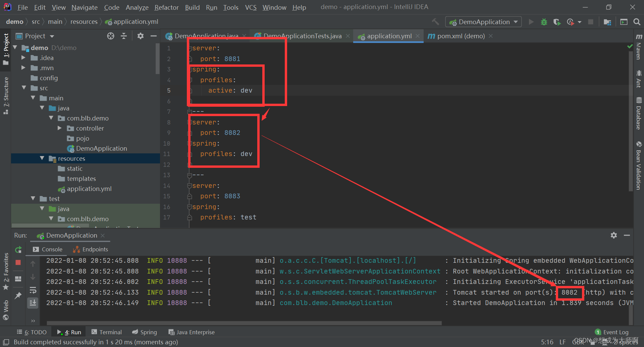
Task: Open the Profile run dropdown arrow
Action: coord(580,22)
